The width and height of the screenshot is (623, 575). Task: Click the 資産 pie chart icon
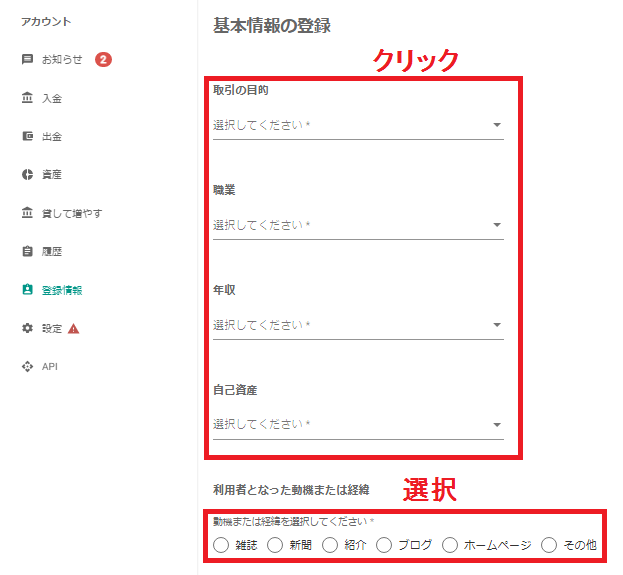click(27, 175)
